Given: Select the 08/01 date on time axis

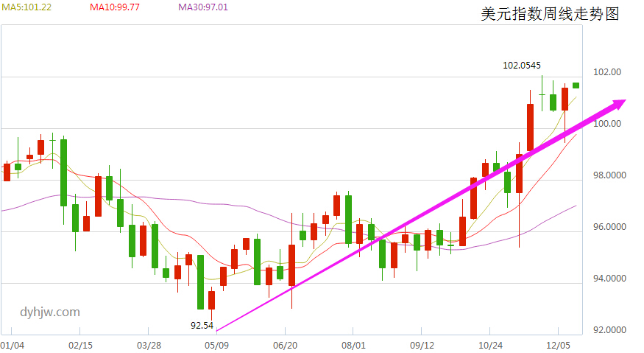Looking at the screenshot, I should click(353, 345).
